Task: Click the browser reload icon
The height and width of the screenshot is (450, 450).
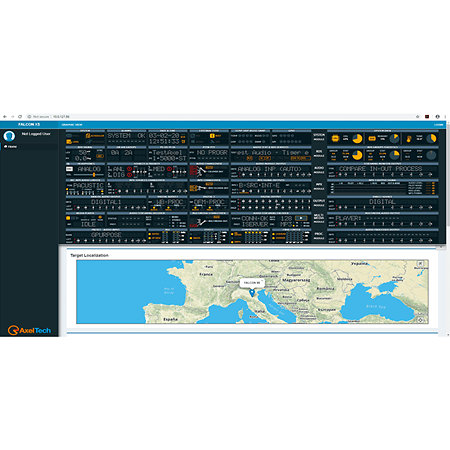Action: 20,117
